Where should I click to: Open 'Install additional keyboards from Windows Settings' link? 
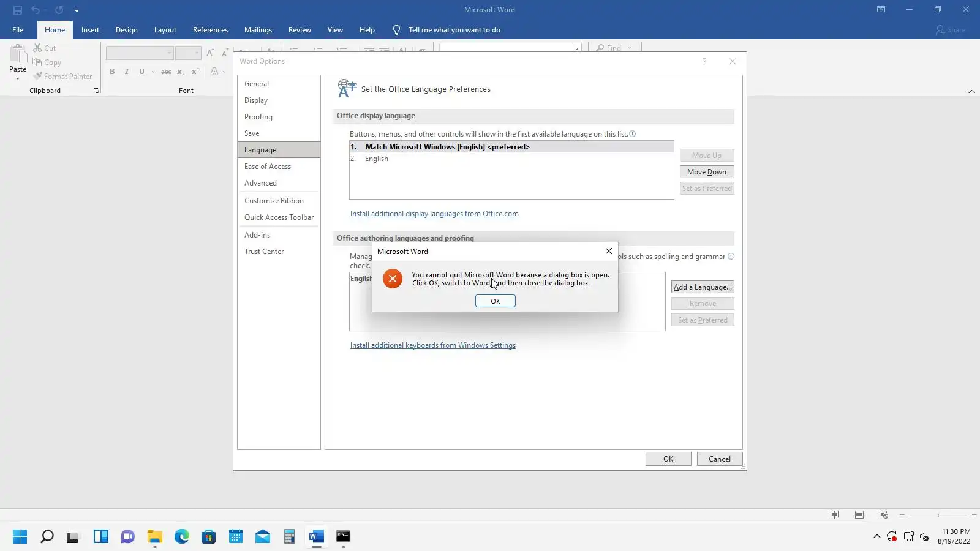(x=433, y=345)
